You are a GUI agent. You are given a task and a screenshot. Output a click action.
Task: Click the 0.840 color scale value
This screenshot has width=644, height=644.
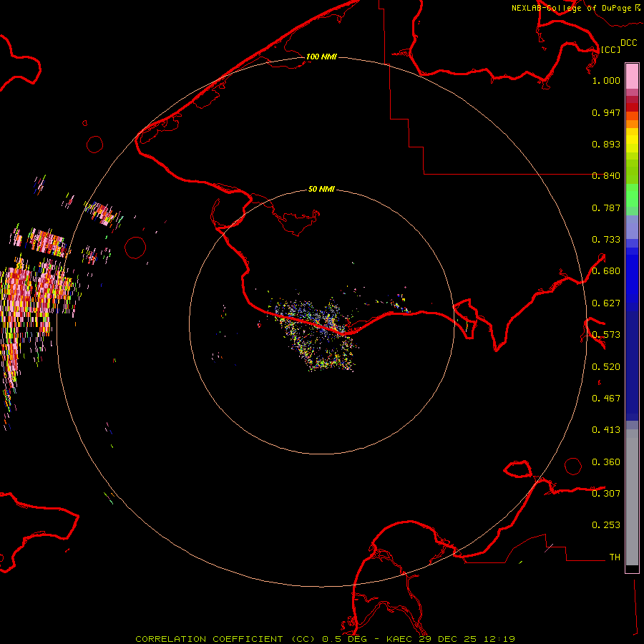click(606, 176)
